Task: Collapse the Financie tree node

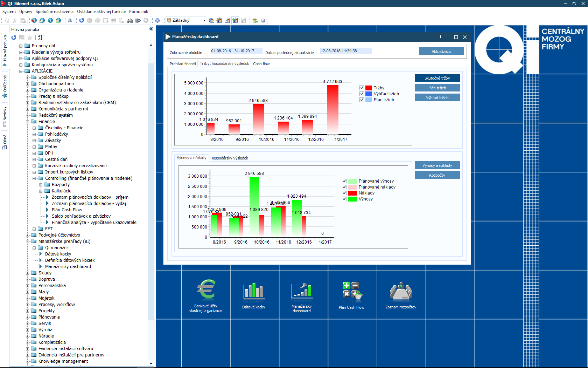Action: point(28,122)
